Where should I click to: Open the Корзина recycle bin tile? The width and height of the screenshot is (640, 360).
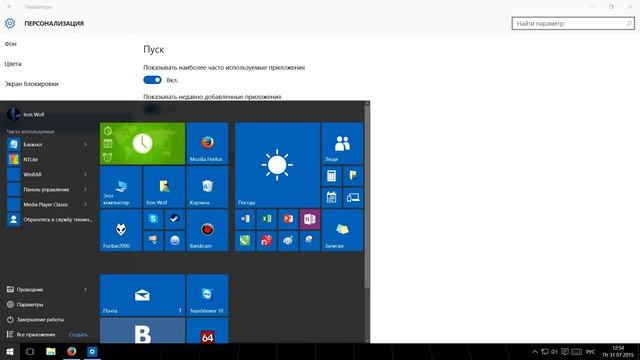pos(207,187)
